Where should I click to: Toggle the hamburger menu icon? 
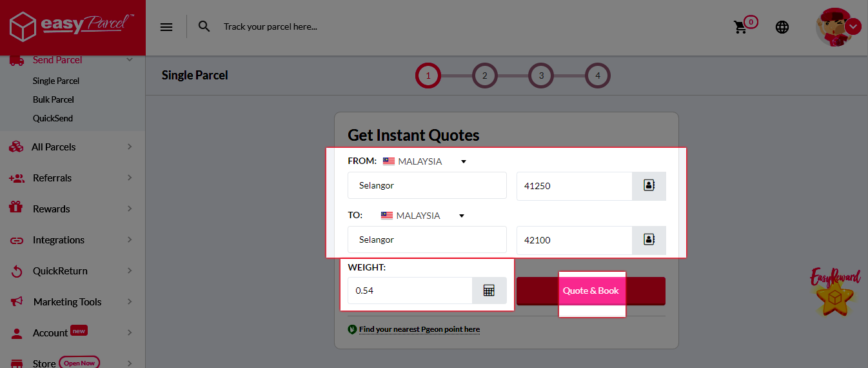point(166,27)
